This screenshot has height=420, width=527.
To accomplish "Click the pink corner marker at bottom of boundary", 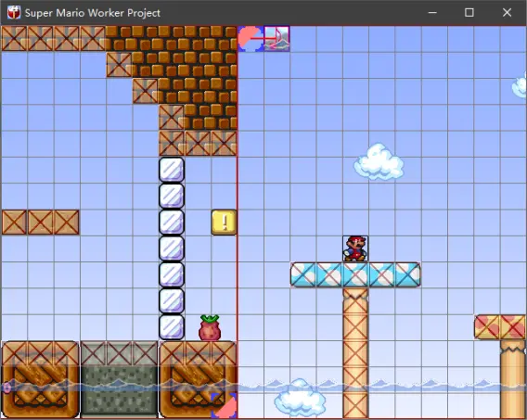I will click(x=225, y=405).
